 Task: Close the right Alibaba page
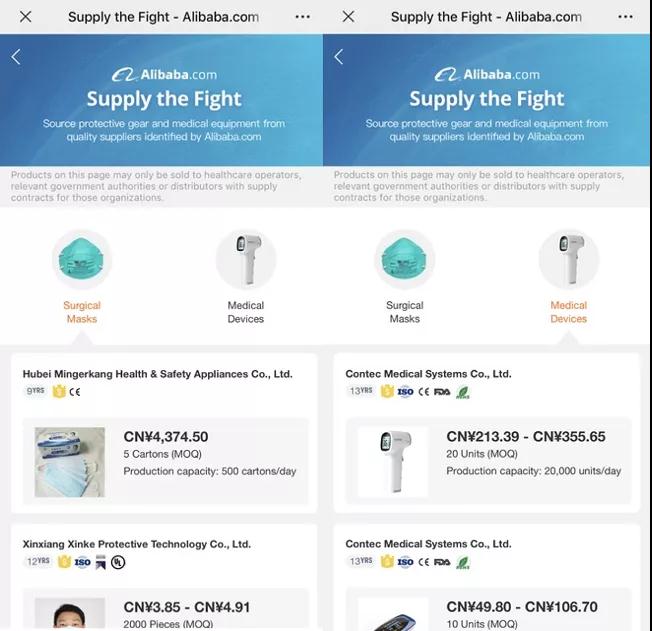click(348, 17)
